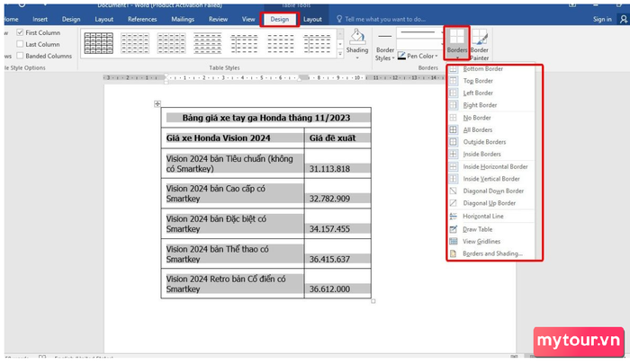Click the Diagonal Down Border icon

click(454, 191)
